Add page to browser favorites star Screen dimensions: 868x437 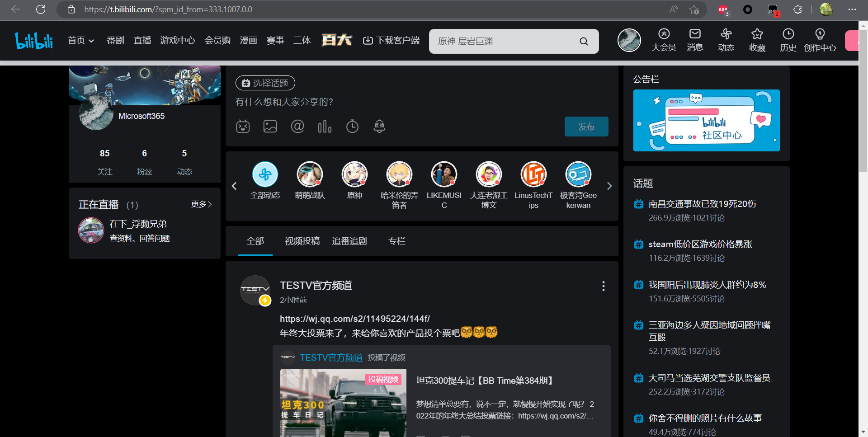tap(694, 9)
